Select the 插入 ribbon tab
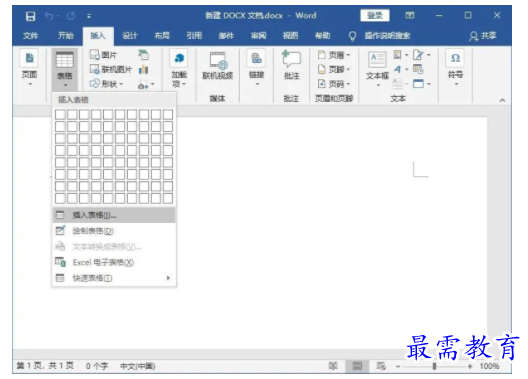Image resolution: width=528 pixels, height=379 pixels. point(98,36)
